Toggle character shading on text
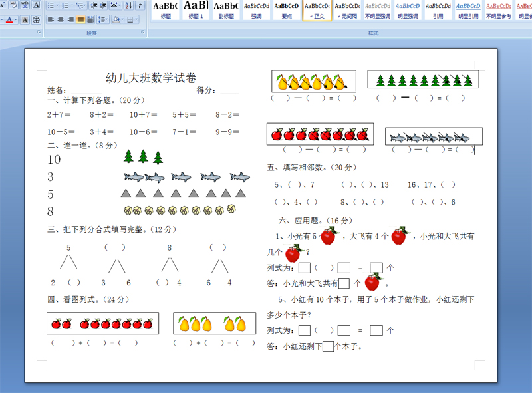532x393 pixels. (25, 20)
